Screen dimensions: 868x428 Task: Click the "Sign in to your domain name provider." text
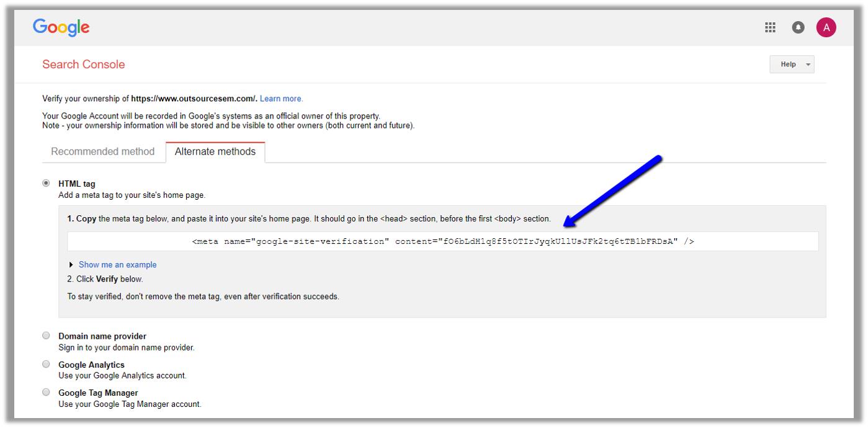[x=127, y=347]
